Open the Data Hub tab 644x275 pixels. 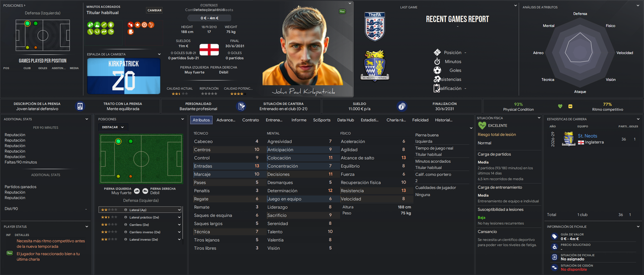[x=345, y=120]
